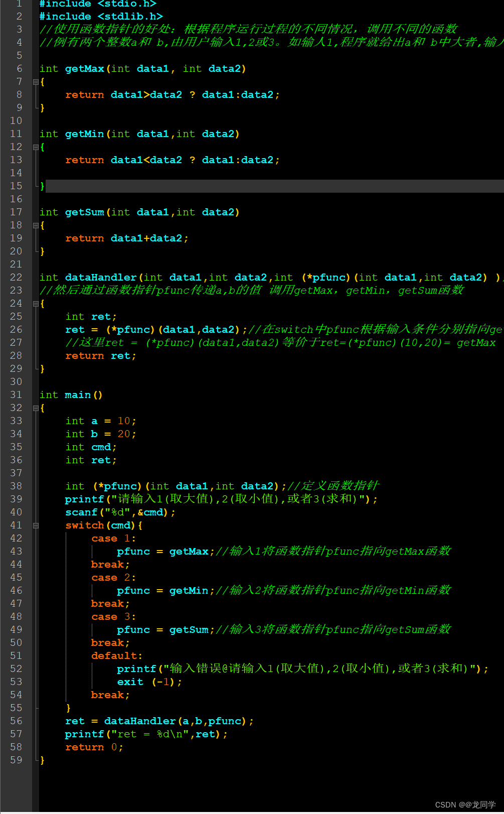504x814 pixels.
Task: Click 'return 0;' statement
Action: 94,747
